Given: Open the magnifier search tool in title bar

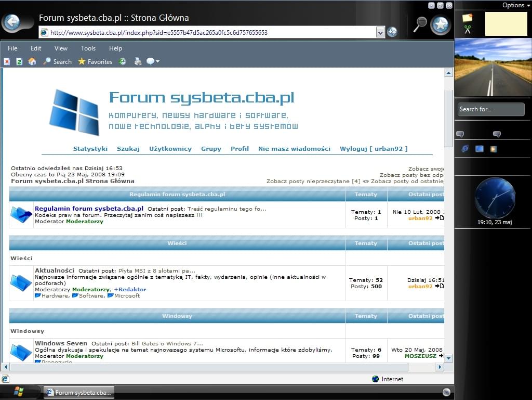Looking at the screenshot, I should (x=420, y=24).
